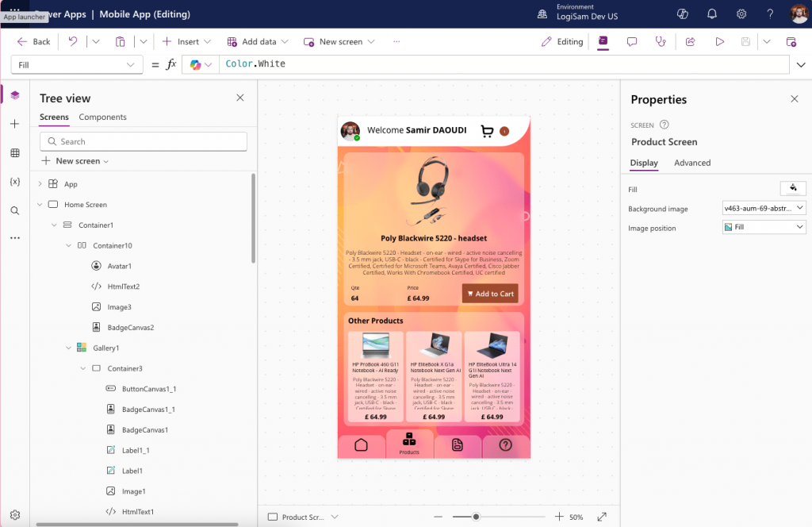
Task: Open the Variables {x} icon
Action: pyautogui.click(x=15, y=182)
